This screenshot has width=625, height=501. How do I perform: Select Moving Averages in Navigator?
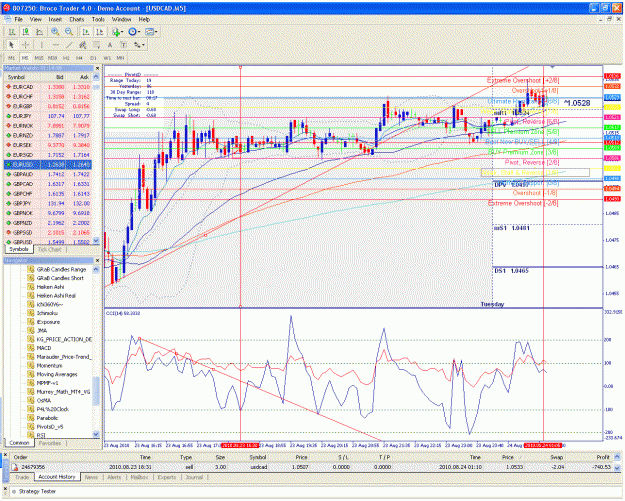[x=57, y=374]
